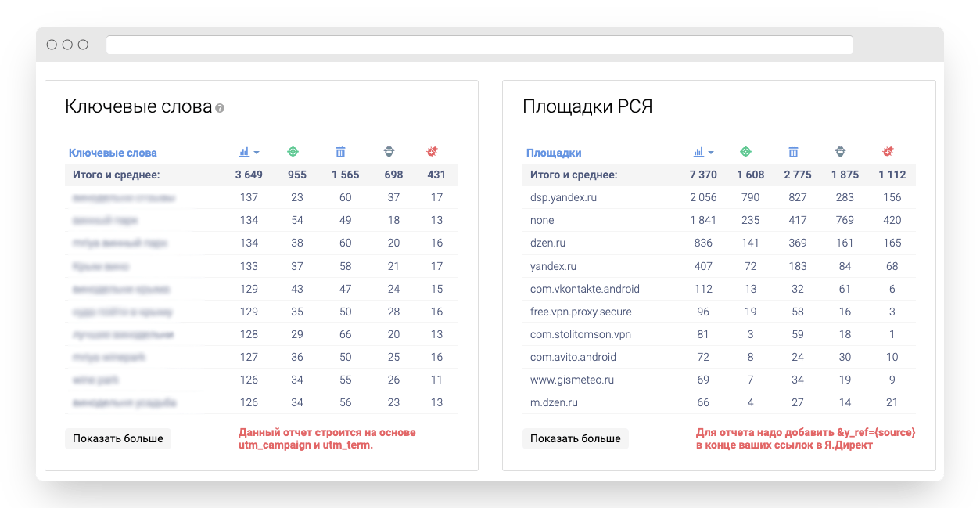980x508 pixels.
Task: Click the red utm_campaign and utm_term note
Action: tap(327, 438)
